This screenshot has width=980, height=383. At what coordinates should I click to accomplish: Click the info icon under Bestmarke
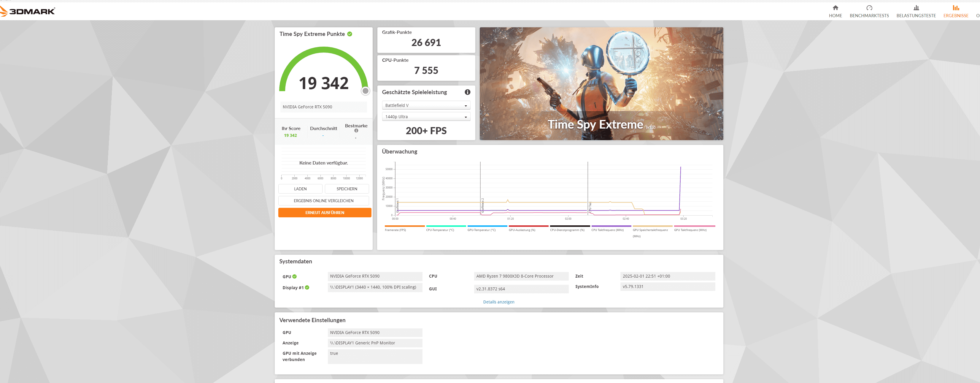356,131
